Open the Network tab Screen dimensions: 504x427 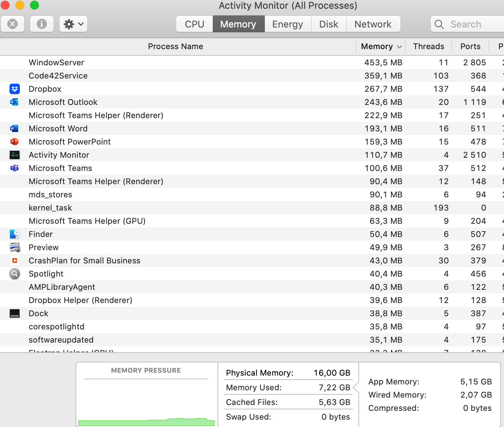[x=373, y=24]
